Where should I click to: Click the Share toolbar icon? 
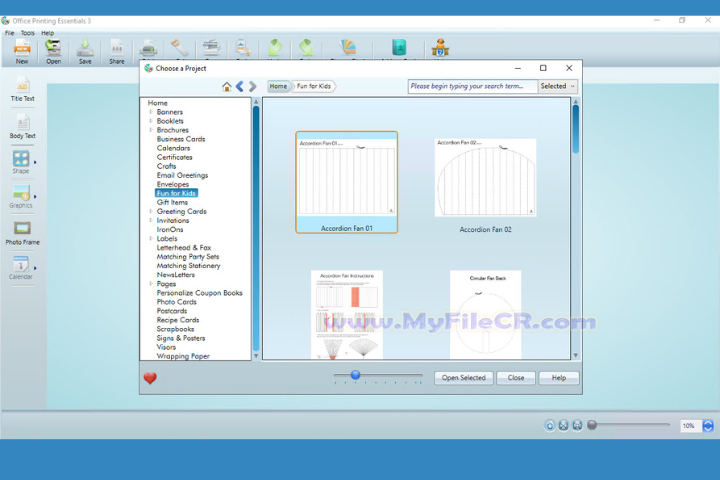pyautogui.click(x=117, y=51)
